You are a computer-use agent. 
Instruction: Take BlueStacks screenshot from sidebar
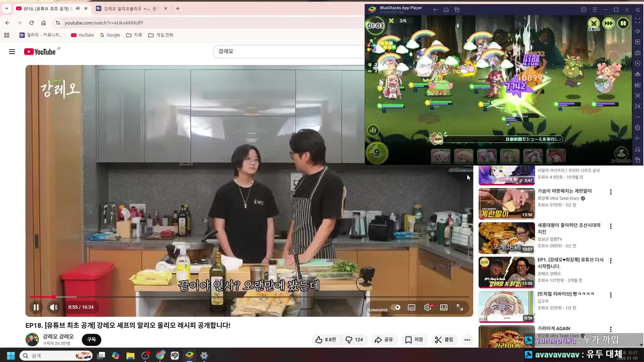tap(637, 96)
